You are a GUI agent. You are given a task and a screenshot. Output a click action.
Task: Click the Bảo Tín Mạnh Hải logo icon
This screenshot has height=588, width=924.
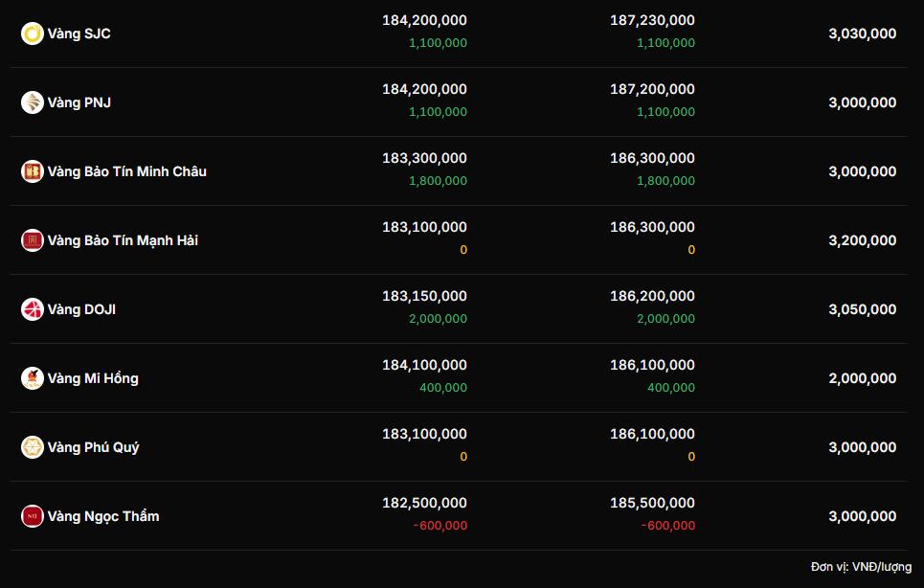(x=33, y=240)
